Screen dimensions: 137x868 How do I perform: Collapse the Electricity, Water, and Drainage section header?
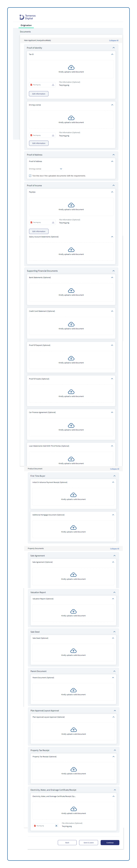tap(115, 790)
